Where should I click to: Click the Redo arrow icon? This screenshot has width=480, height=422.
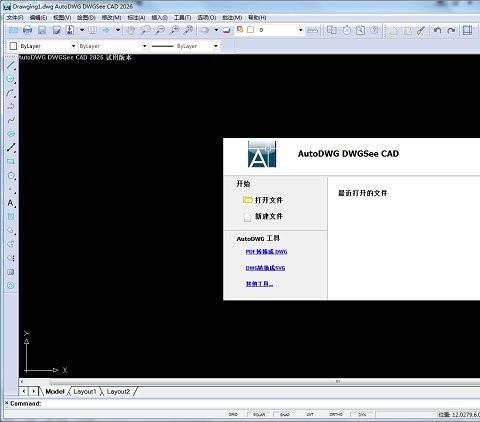[451, 30]
